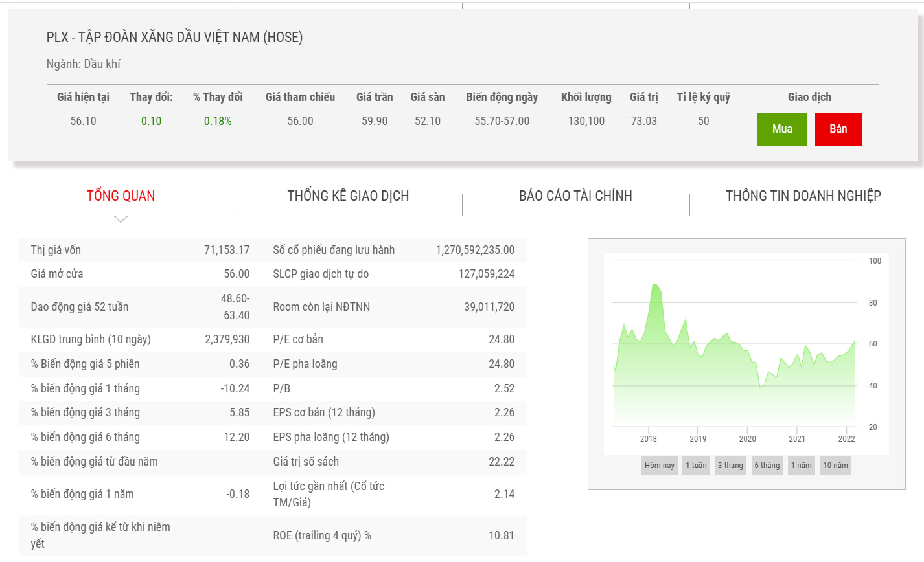Select the Hôm nay chart range
This screenshot has height=562, width=924.
659,465
